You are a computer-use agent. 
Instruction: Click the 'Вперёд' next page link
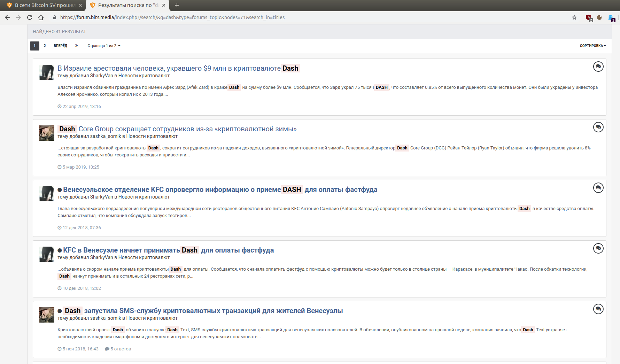click(60, 46)
